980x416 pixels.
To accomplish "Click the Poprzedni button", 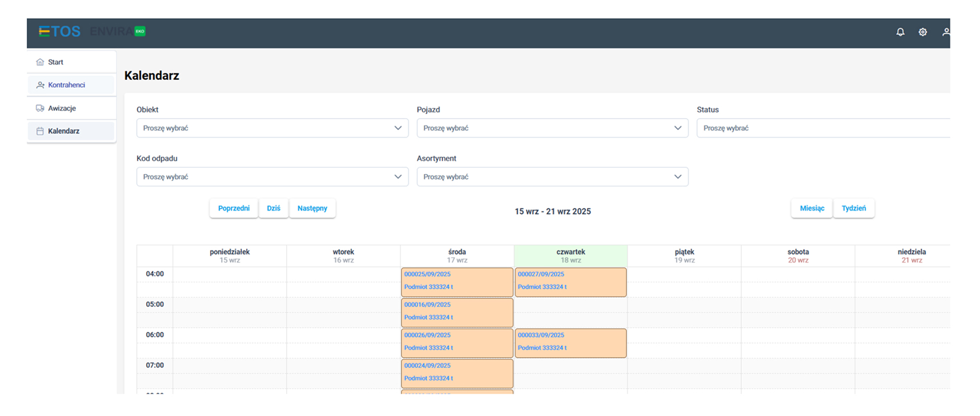I will click(x=234, y=208).
